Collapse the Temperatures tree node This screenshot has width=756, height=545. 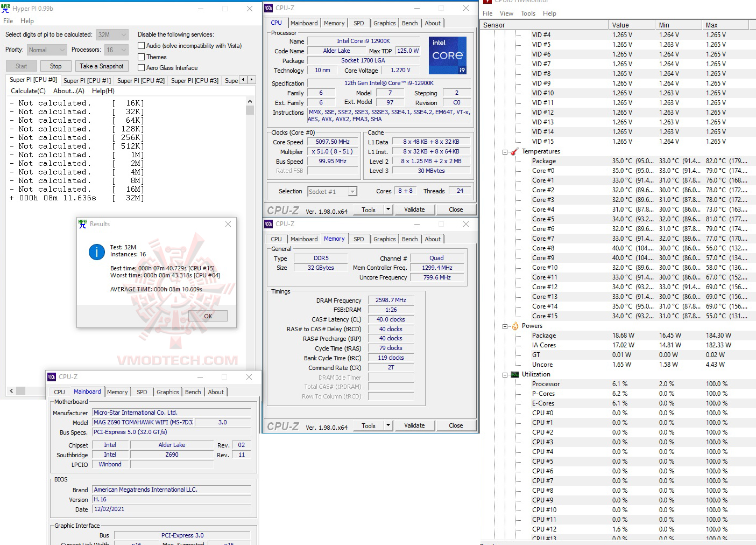(x=505, y=152)
